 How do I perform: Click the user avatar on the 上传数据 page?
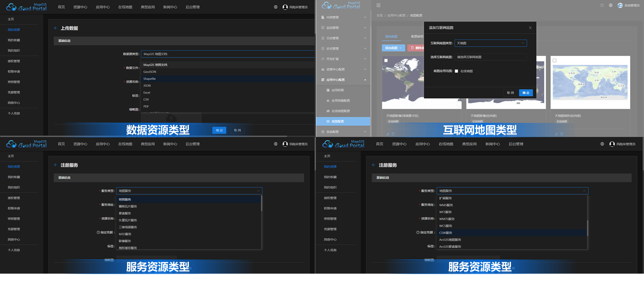click(285, 7)
